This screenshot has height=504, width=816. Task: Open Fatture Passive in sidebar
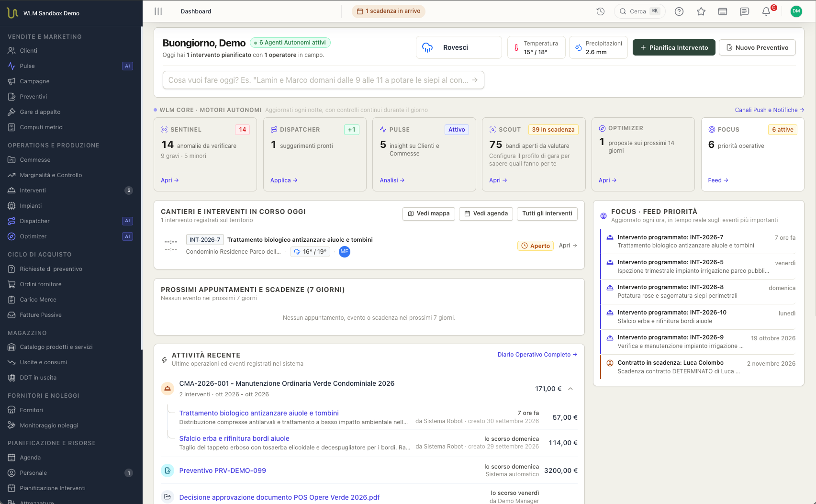(x=70, y=315)
